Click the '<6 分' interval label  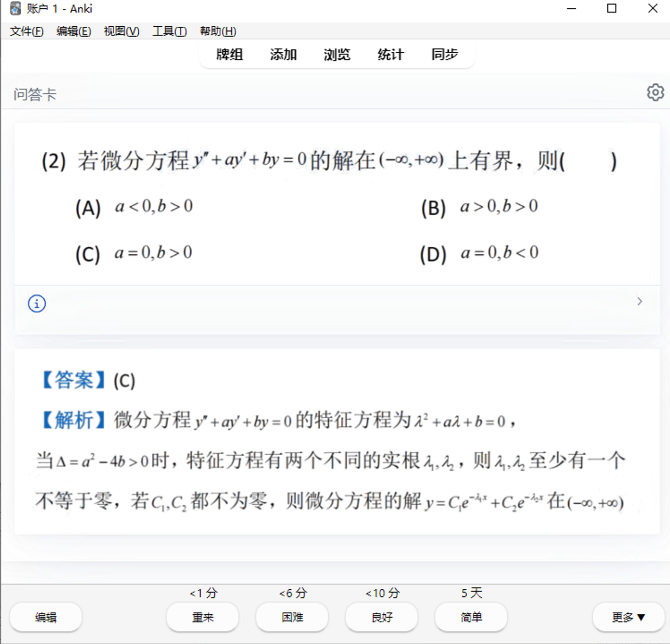[x=293, y=593]
